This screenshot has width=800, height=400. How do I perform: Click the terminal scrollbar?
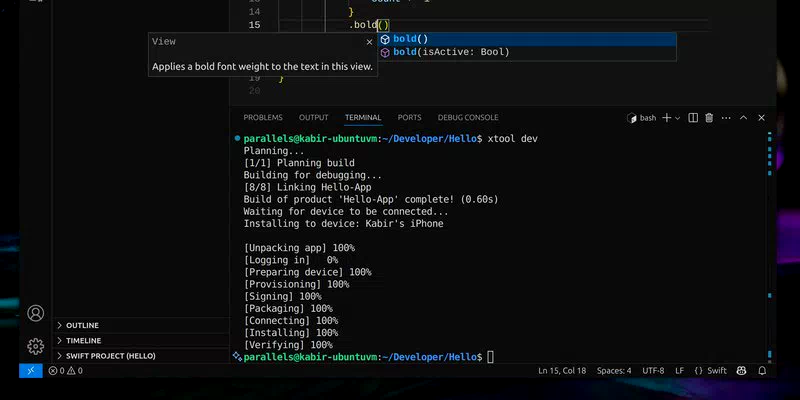pyautogui.click(x=769, y=245)
